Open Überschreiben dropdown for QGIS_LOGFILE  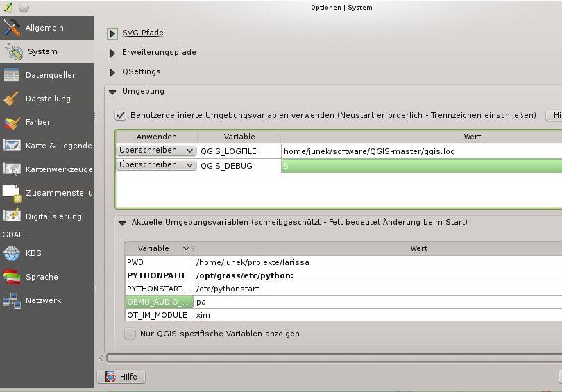click(157, 151)
